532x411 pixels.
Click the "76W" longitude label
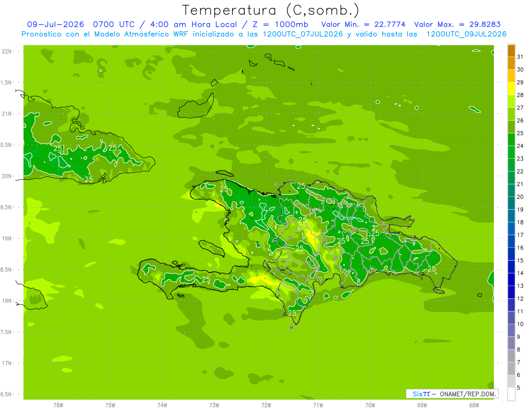pos(58,405)
